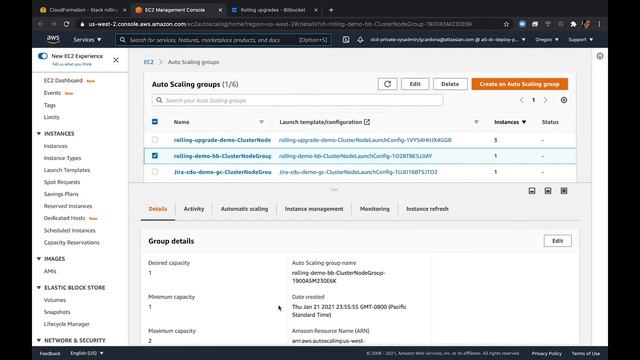Open browser extensions puzzle icon

coord(573,24)
